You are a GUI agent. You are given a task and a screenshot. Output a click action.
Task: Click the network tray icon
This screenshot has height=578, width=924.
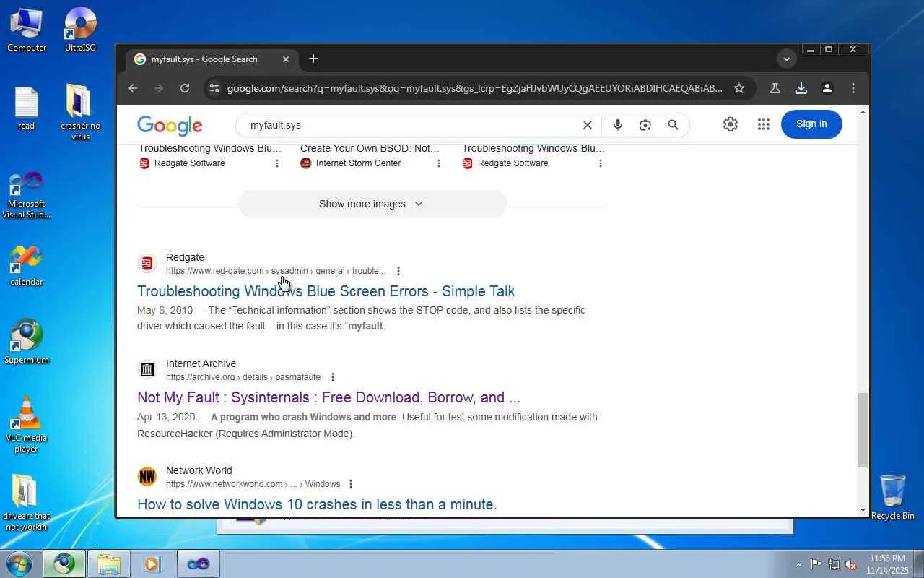click(x=834, y=564)
